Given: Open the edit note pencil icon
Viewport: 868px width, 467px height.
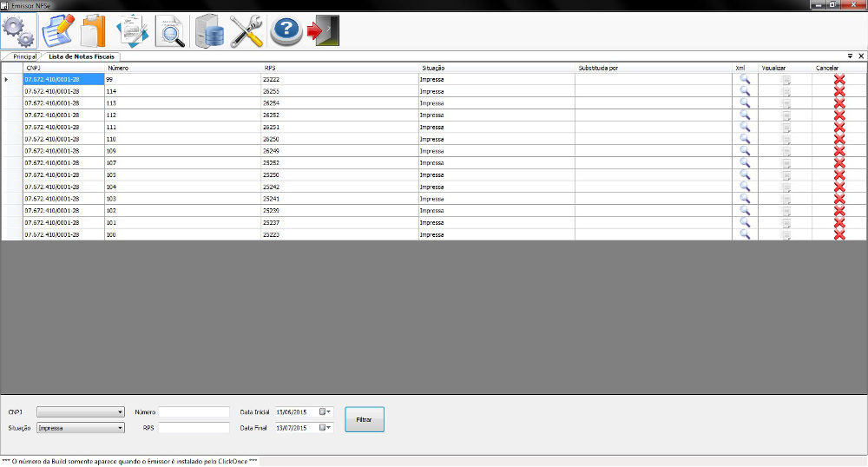Looking at the screenshot, I should [x=57, y=30].
